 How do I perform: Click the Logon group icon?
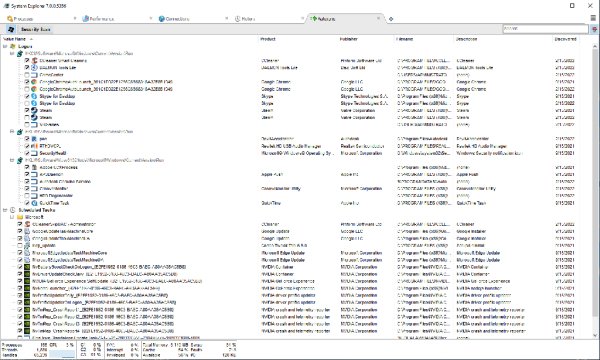[13, 46]
